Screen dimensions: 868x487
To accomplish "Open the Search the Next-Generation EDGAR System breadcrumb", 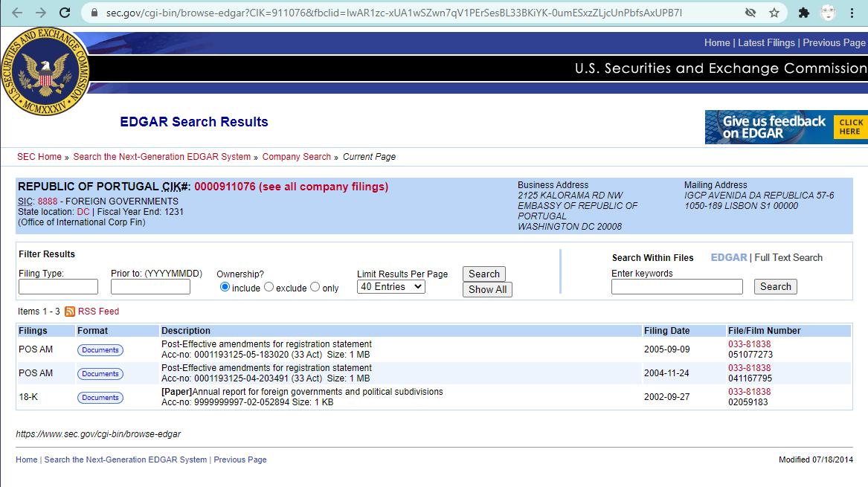I will pos(161,157).
